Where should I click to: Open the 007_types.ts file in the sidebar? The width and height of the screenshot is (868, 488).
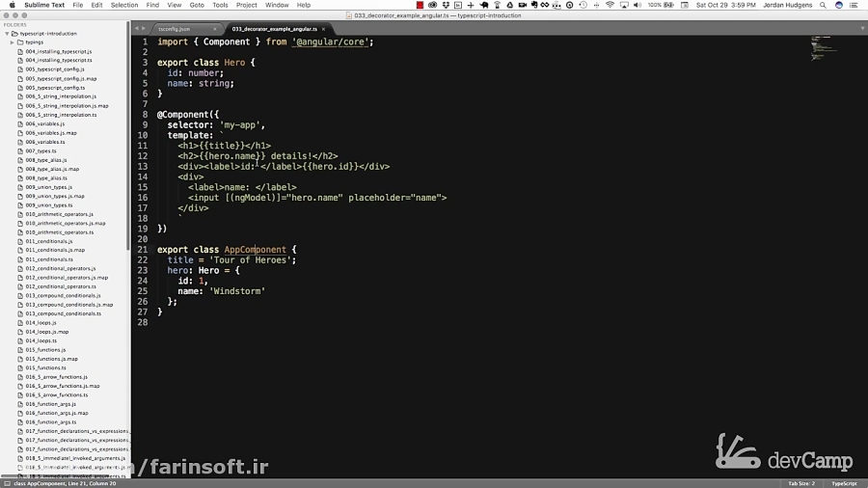coord(41,151)
